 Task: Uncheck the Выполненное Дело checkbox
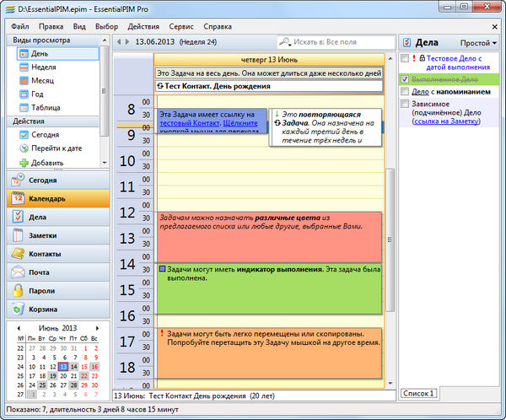[x=406, y=78]
